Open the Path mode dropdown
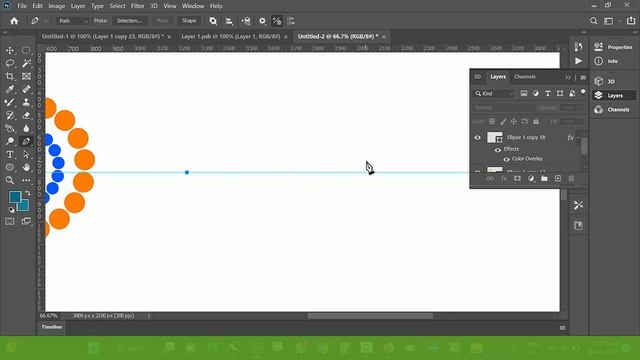The height and width of the screenshot is (360, 640). tap(72, 21)
